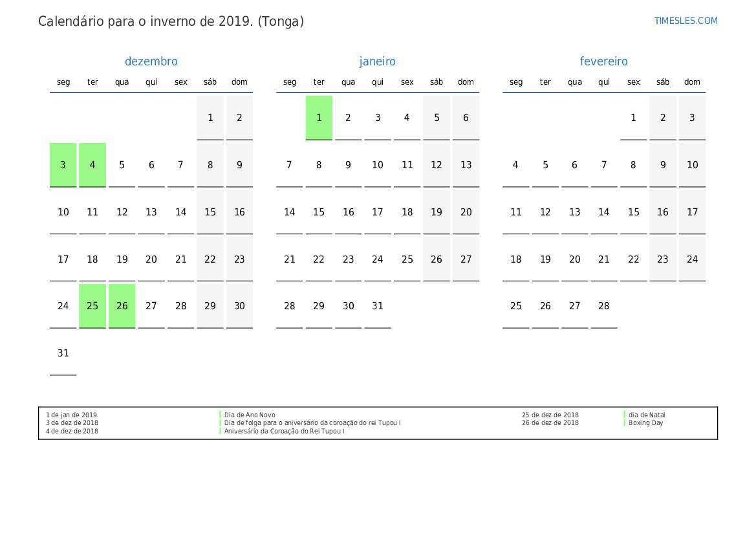Click the calendar page title text
The height and width of the screenshot is (535, 756).
pyautogui.click(x=171, y=21)
